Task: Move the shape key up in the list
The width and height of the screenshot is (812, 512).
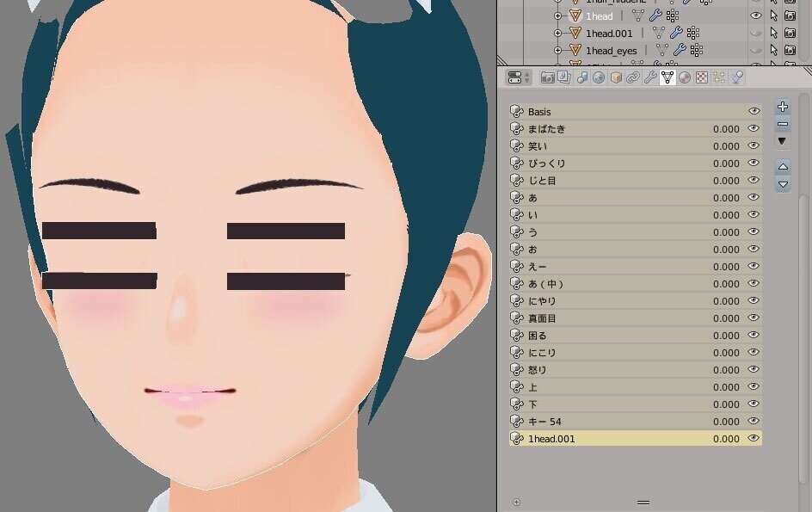Action: [x=783, y=167]
